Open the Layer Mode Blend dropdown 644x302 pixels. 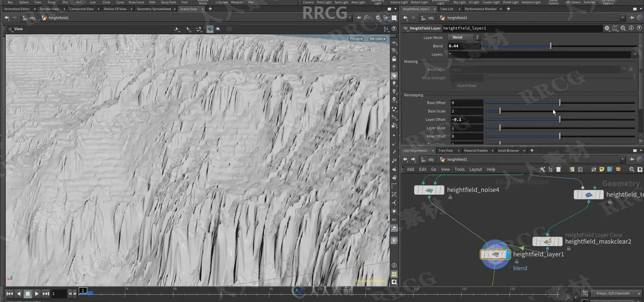[x=464, y=38]
